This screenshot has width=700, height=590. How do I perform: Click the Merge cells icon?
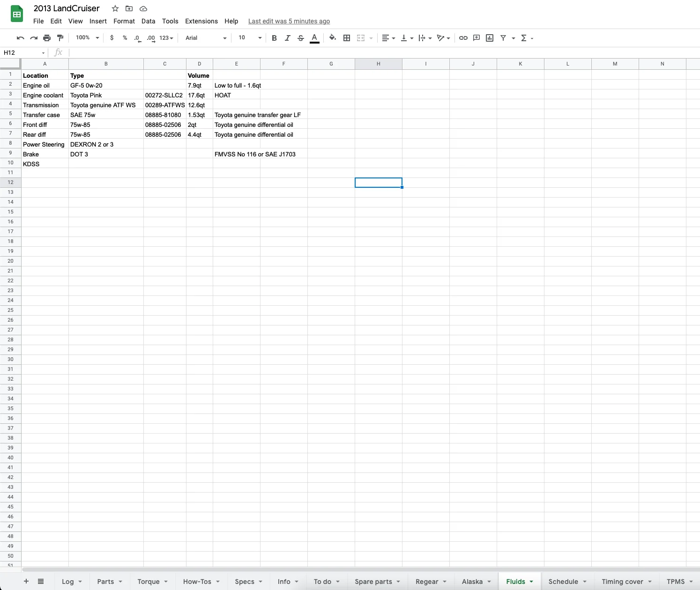361,38
